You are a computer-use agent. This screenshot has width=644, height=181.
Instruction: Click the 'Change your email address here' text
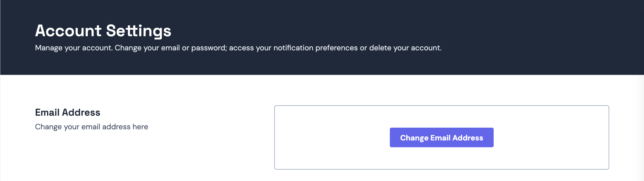[x=91, y=127]
